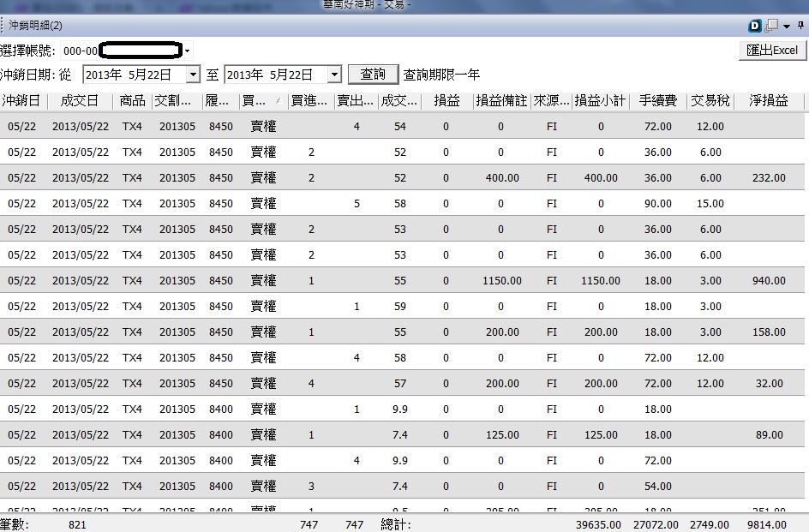Screen dimensions: 809x532
Task: Select the net profit cell 940.00
Action: coord(769,281)
